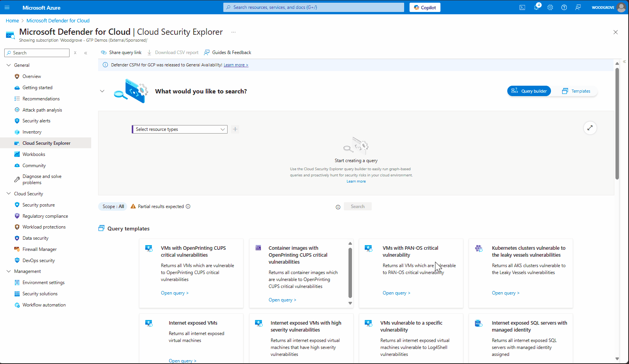Click Learn more under Start creating a query
Screen dimensions: 629x364
(x=356, y=181)
